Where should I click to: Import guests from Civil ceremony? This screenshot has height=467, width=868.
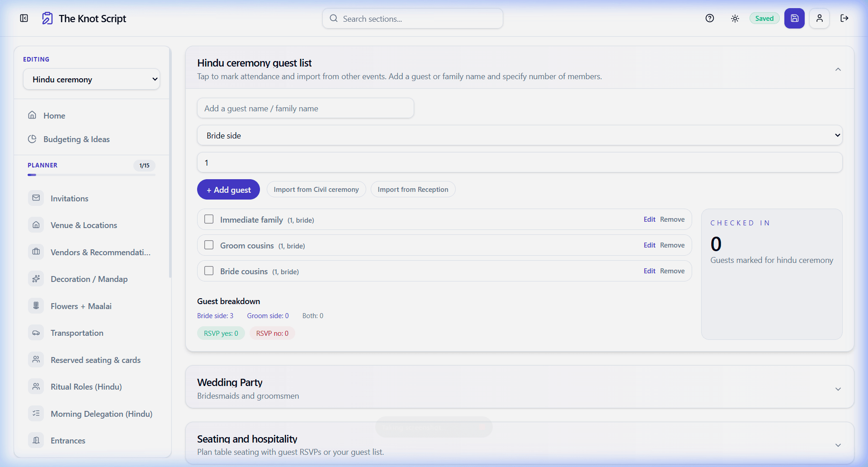tap(316, 189)
